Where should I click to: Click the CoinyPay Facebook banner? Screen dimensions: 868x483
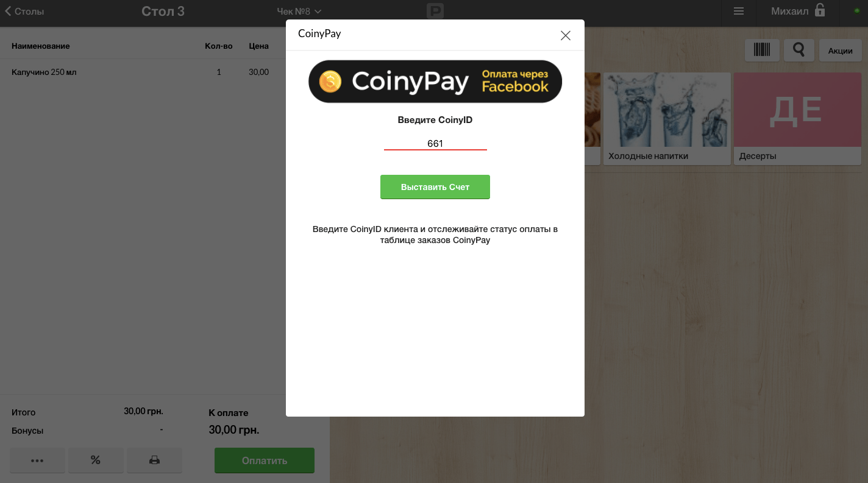click(x=435, y=81)
